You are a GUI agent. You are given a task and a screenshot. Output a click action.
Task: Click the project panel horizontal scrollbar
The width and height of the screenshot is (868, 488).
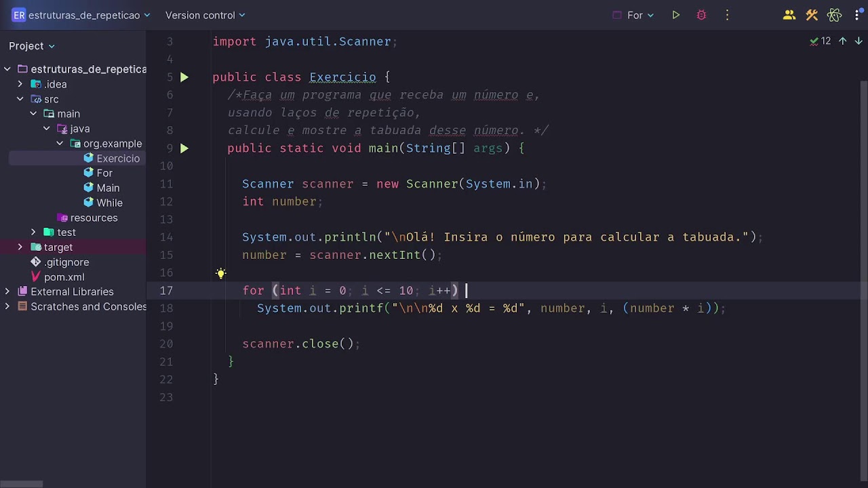coord(22,484)
